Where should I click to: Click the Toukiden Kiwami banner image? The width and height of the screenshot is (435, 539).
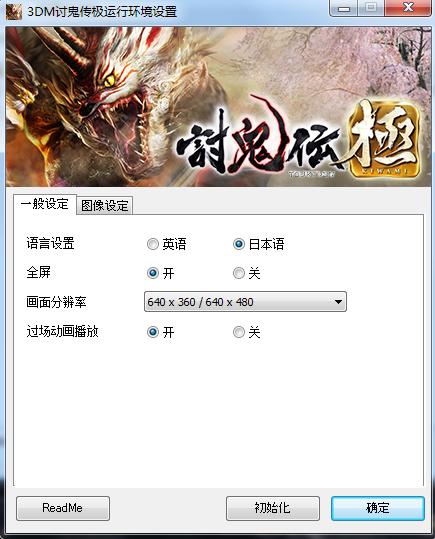tap(218, 107)
